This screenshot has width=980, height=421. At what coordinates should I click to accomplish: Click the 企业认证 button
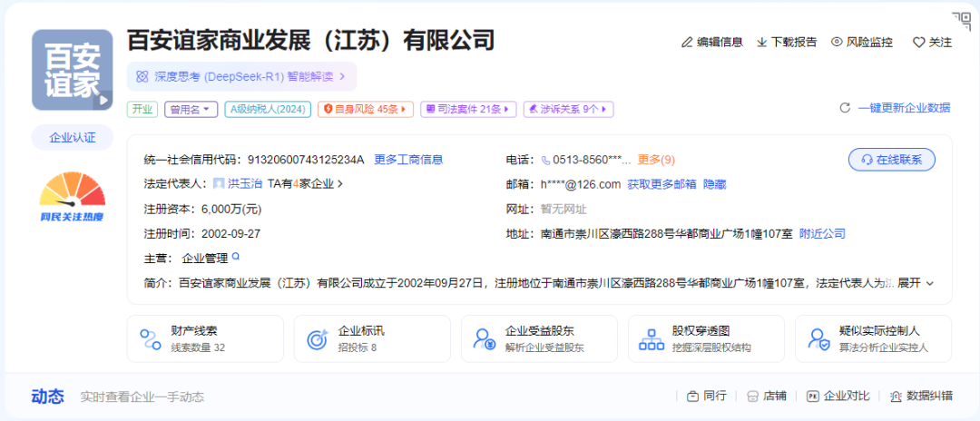[73, 138]
